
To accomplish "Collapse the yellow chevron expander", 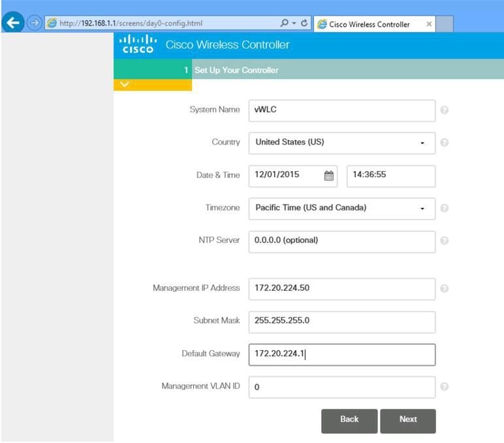I will click(125, 84).
